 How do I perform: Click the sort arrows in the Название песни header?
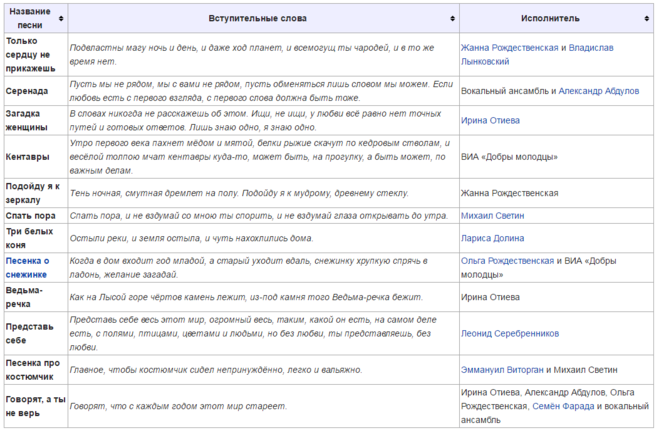(x=60, y=19)
